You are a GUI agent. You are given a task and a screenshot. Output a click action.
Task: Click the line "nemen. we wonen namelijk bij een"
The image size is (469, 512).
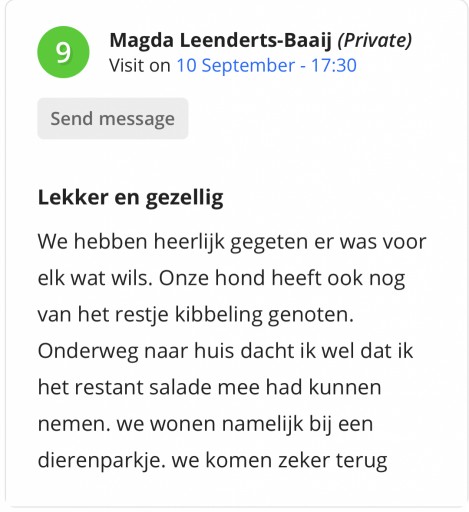click(205, 424)
